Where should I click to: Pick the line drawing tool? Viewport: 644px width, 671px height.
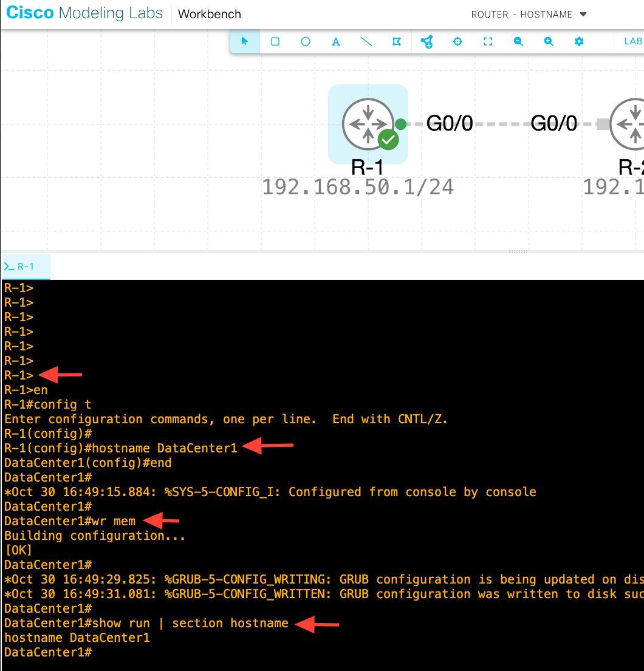pos(366,41)
